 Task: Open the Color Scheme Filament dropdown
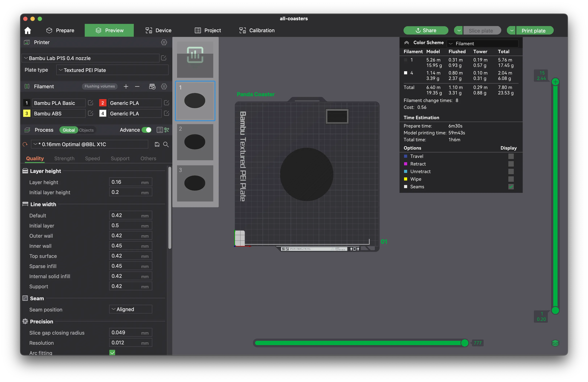pyautogui.click(x=482, y=43)
